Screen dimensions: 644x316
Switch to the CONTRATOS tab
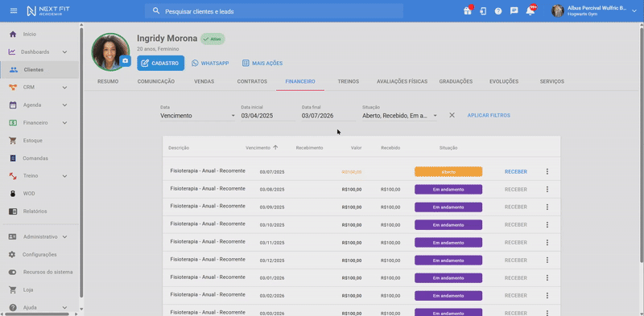coord(252,82)
